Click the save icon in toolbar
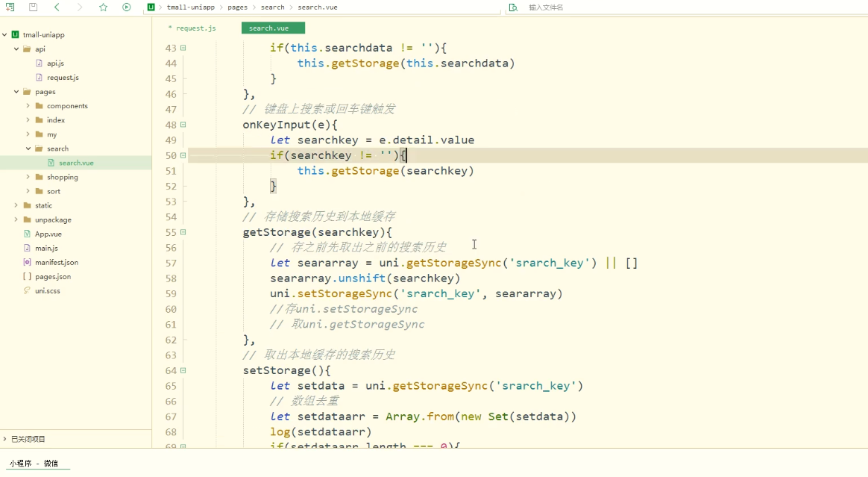Screen dimensions: 868x477 click(34, 7)
